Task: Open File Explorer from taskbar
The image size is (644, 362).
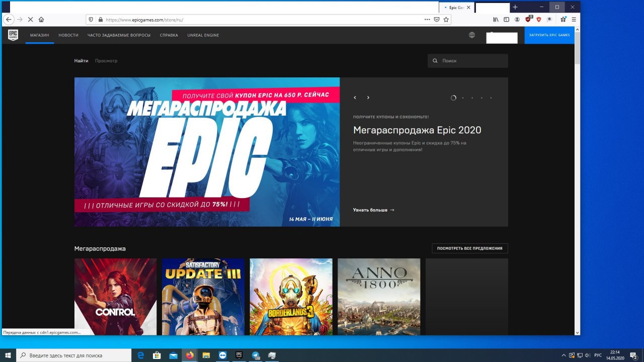Action: 206,355
